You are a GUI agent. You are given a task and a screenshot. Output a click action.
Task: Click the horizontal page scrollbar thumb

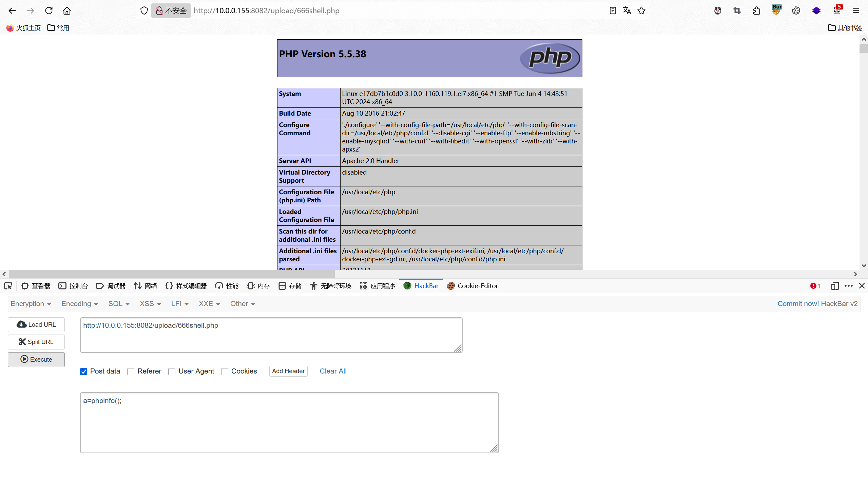(172, 274)
